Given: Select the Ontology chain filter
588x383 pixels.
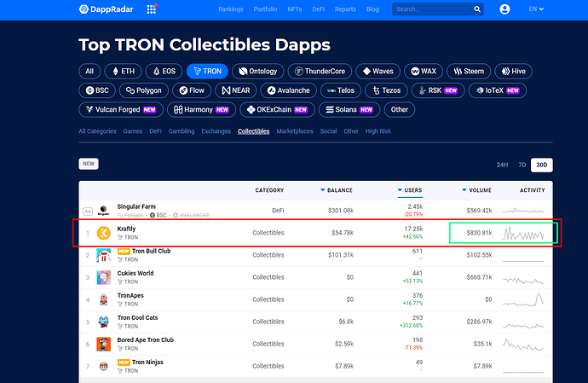Looking at the screenshot, I should [x=258, y=72].
